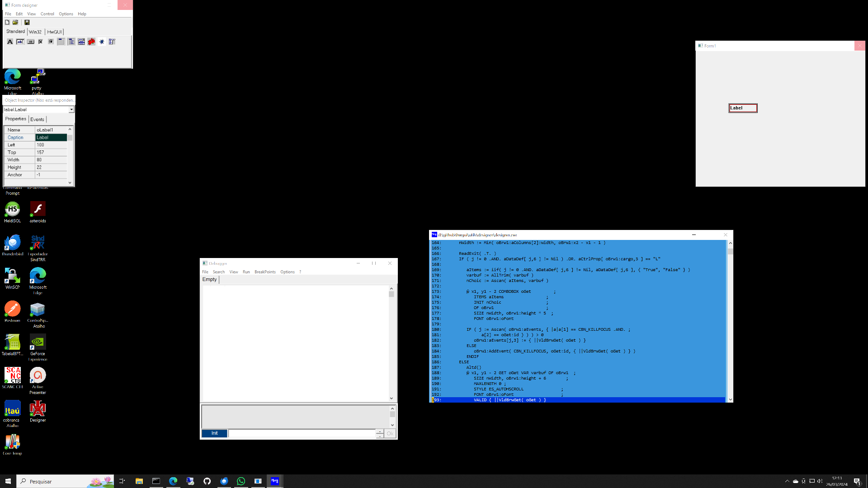Click the Open folder toolbar icon
The image size is (868, 488).
(15, 22)
